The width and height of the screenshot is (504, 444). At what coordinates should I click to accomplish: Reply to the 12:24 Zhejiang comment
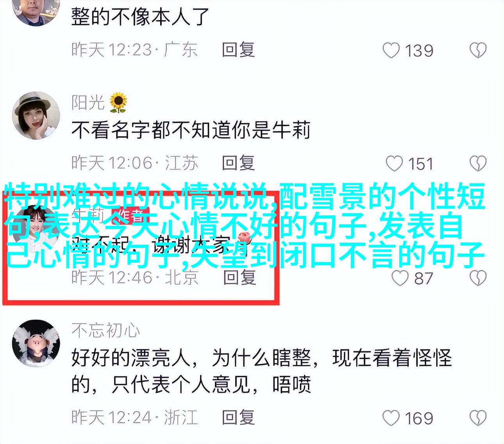coord(238,417)
